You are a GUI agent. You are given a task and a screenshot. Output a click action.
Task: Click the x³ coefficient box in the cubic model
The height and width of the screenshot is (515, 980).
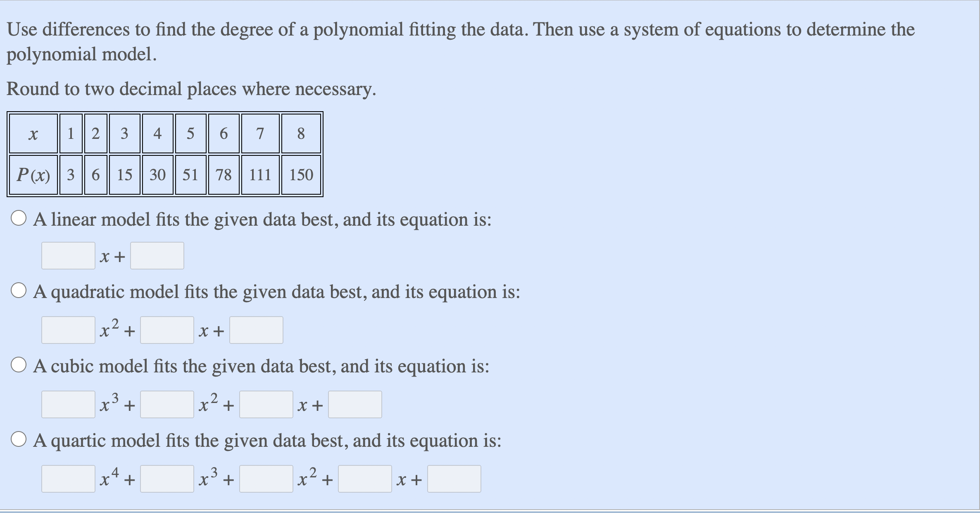[x=68, y=404]
